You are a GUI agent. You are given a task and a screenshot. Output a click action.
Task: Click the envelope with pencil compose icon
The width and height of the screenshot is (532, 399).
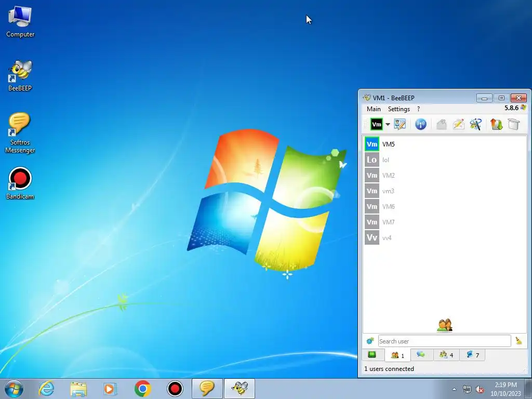pyautogui.click(x=458, y=124)
